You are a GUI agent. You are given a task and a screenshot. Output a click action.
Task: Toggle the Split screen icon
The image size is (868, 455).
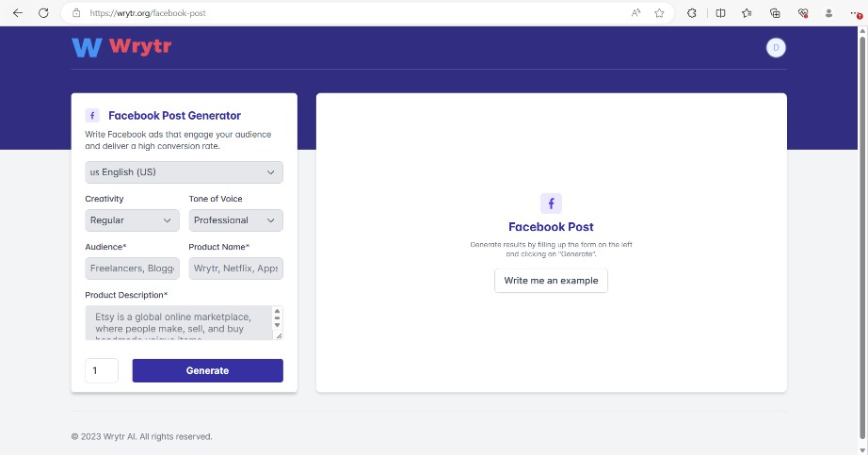720,13
